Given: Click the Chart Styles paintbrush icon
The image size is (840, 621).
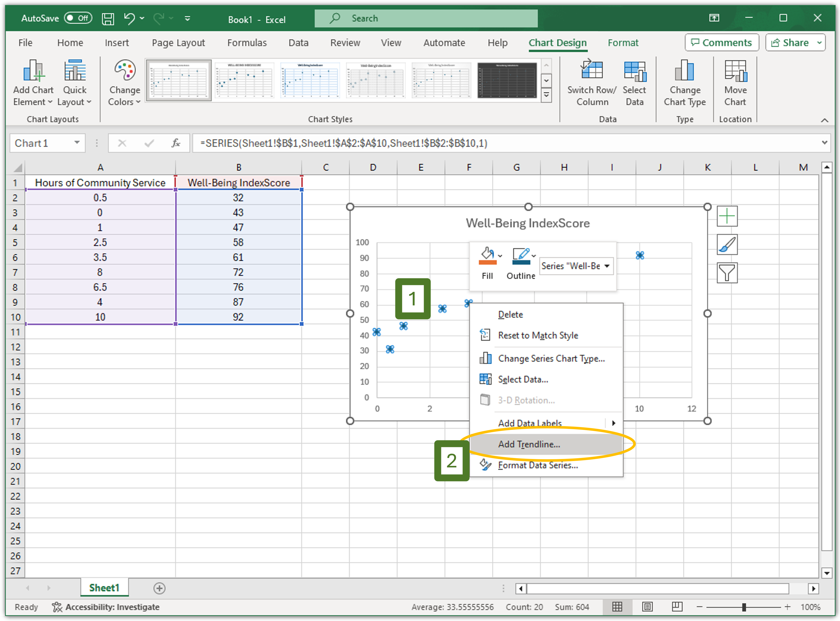Looking at the screenshot, I should 727,245.
